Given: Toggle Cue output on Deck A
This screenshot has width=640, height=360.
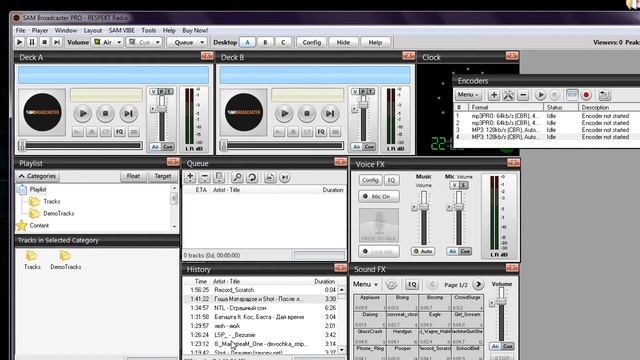Looking at the screenshot, I should (x=168, y=147).
